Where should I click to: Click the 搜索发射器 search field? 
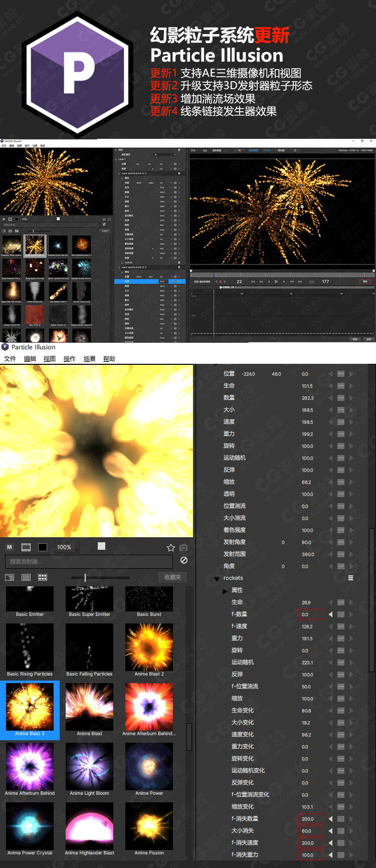[89, 561]
